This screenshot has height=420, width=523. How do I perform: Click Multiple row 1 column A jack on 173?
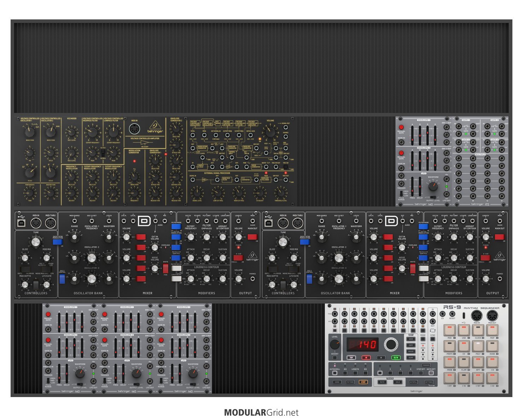(459, 158)
